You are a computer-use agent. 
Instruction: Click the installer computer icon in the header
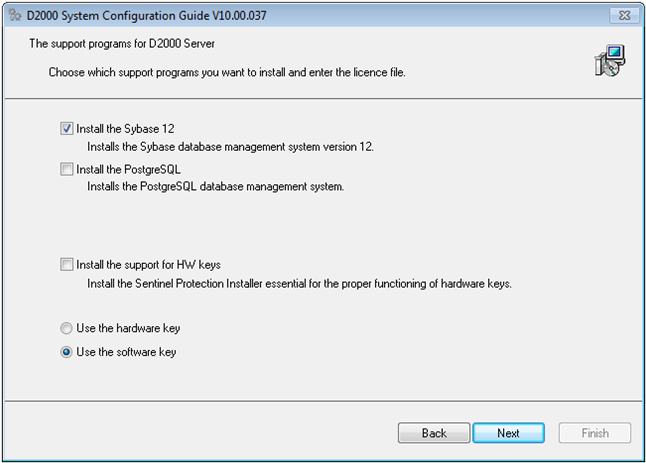pos(608,60)
